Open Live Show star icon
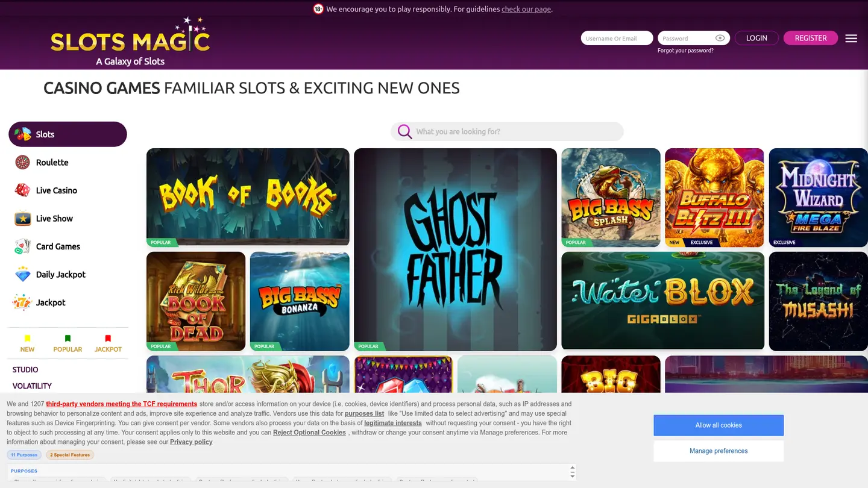868x488 pixels. pyautogui.click(x=22, y=218)
